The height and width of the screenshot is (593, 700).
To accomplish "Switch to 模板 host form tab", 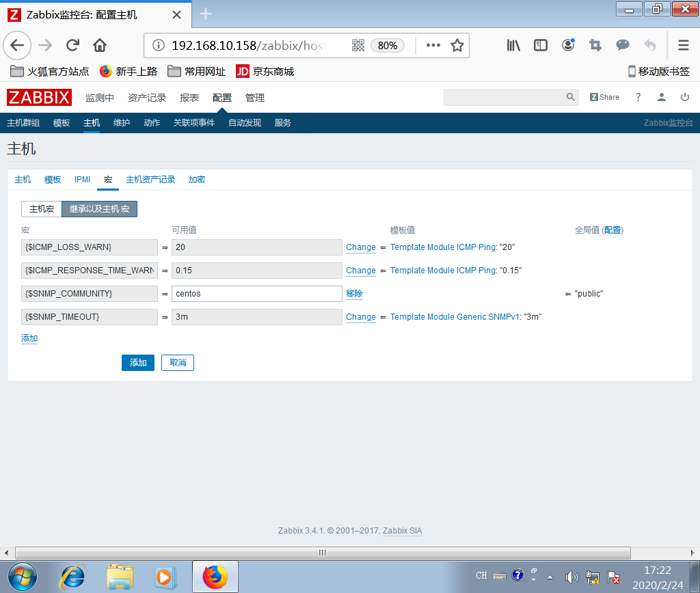I will click(x=53, y=180).
